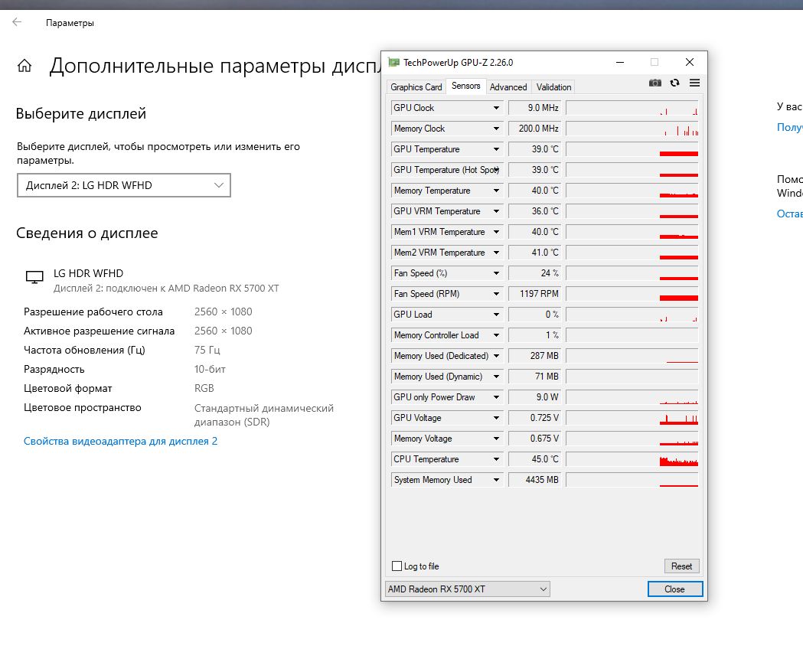Open the GPU VRM Temperature dropdown
This screenshot has width=803, height=672.
coord(496,211)
